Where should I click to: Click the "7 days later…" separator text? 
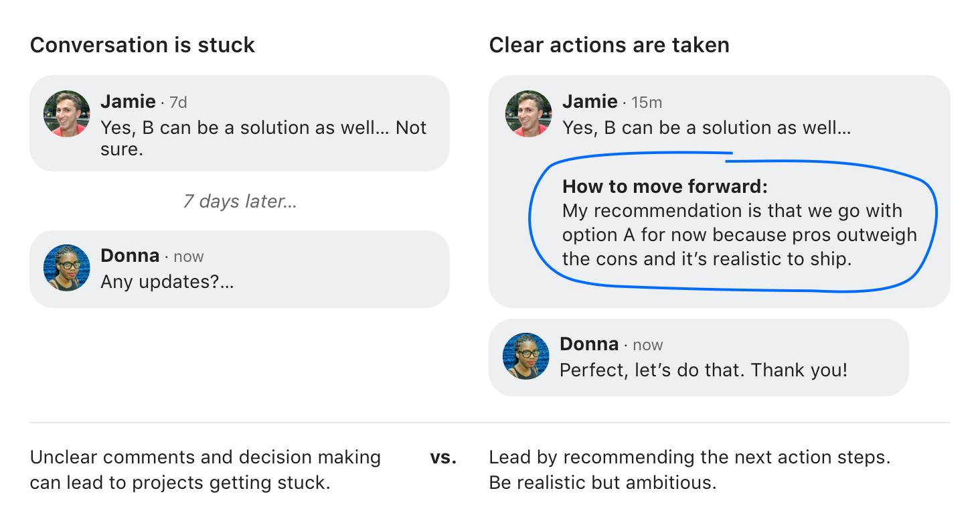click(x=240, y=202)
